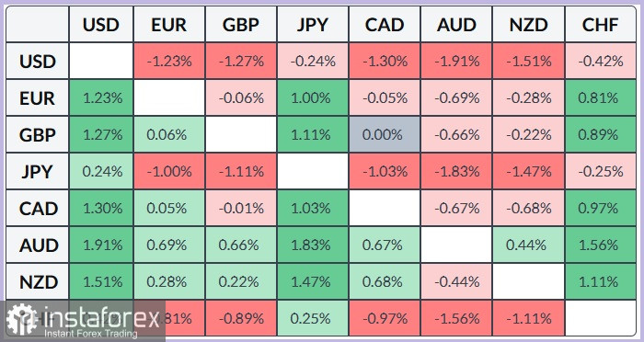The width and height of the screenshot is (644, 342).
Task: Click the AUD row CHF 1.56% cell
Action: point(600,245)
